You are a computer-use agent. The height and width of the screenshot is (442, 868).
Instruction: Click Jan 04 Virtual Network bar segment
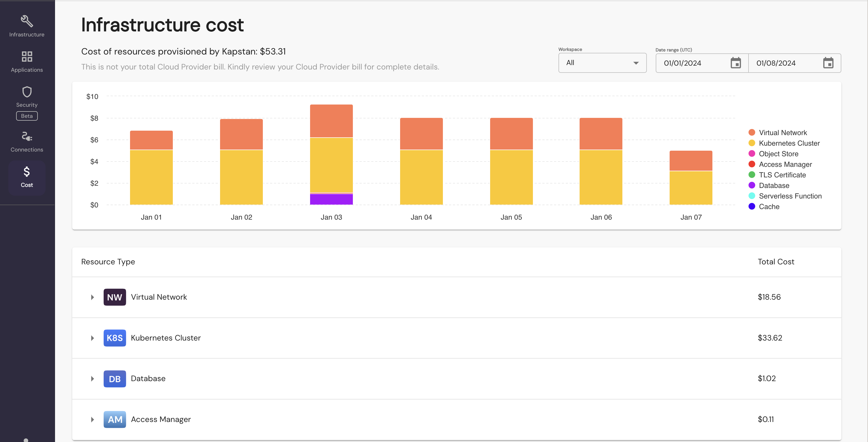coord(421,133)
